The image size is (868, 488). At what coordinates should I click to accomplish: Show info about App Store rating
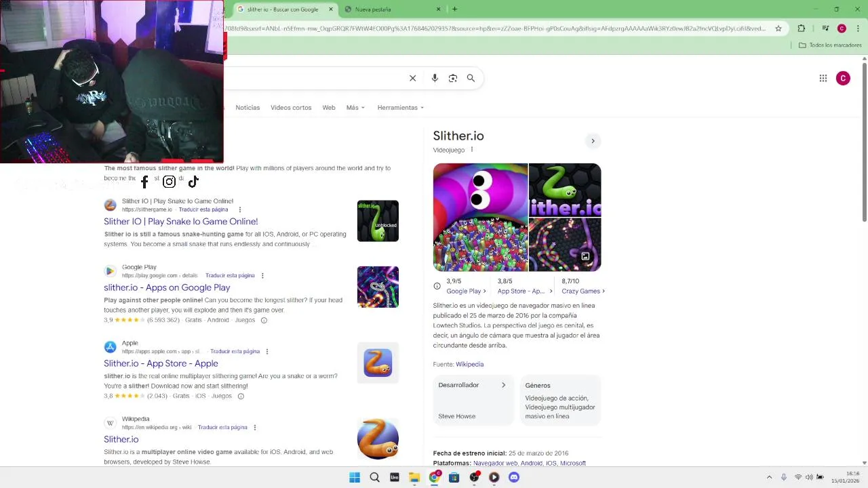point(241,396)
